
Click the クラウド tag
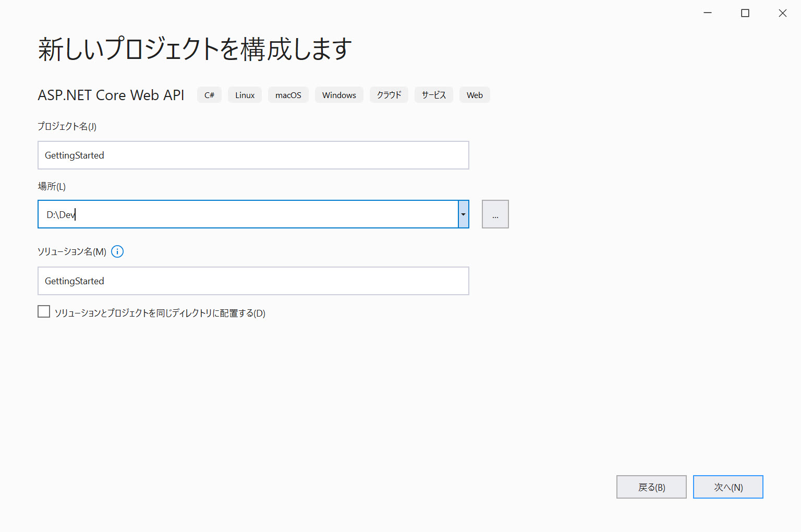pos(389,95)
